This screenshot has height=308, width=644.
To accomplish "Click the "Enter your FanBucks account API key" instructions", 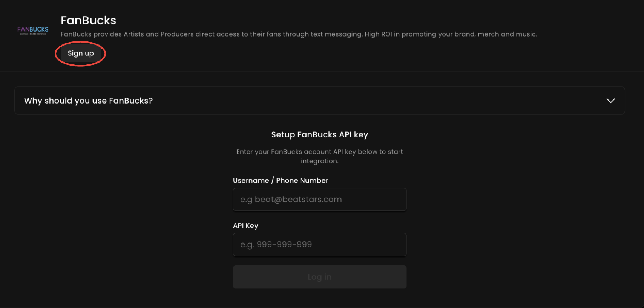I will click(319, 152).
